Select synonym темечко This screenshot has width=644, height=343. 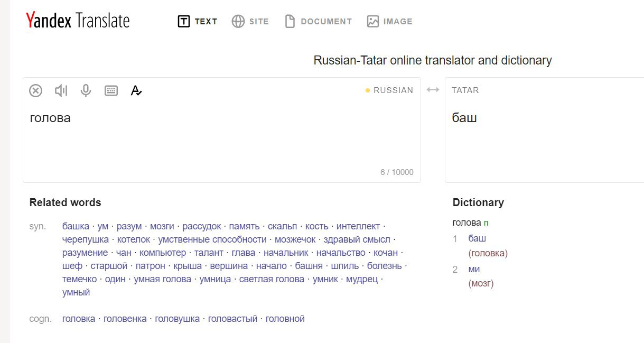[80, 279]
